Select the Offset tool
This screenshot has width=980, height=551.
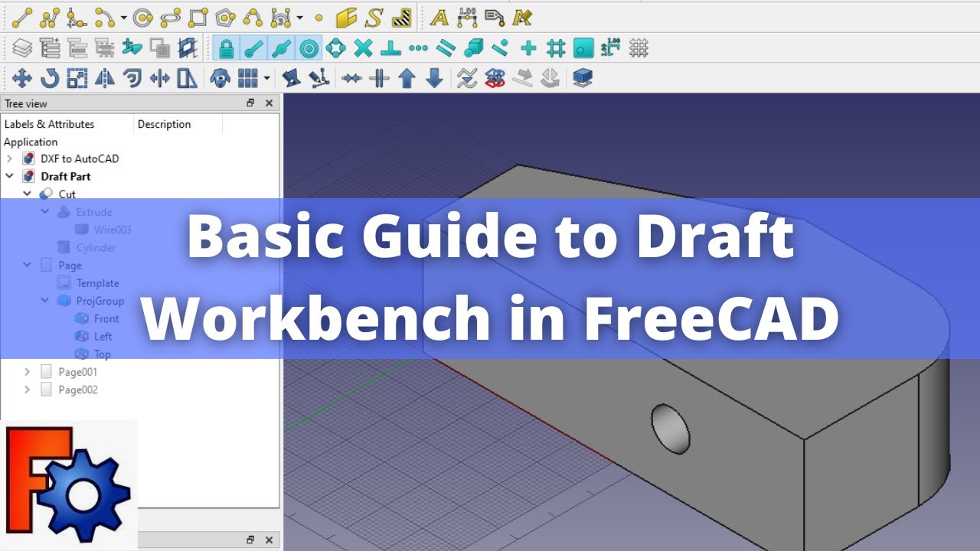(132, 78)
